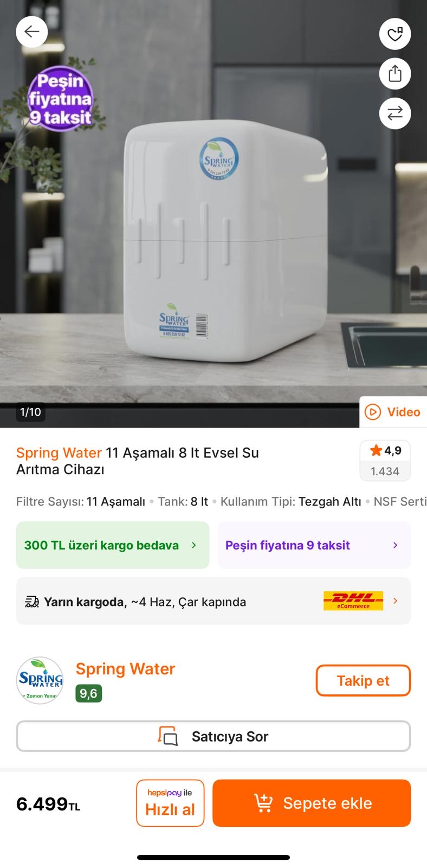Viewport: 427px width, 868px height.
Task: Tap the DHL eCommerce logo
Action: [353, 601]
